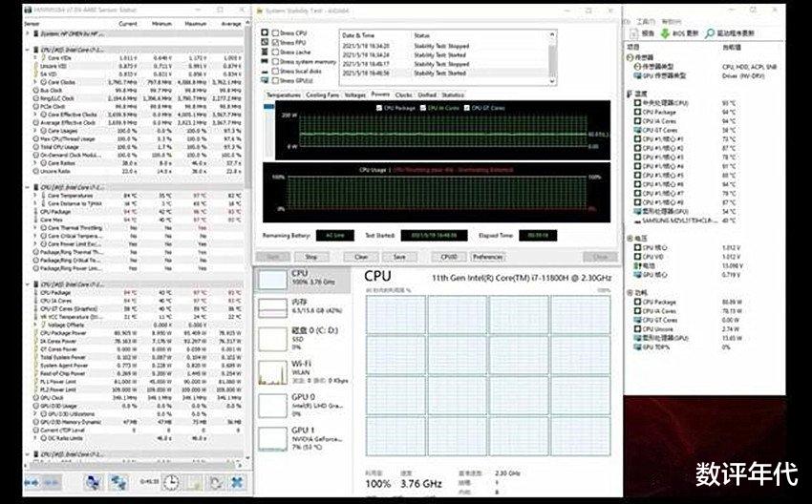Click AIDA64 report page icon
The image size is (812, 504).
(633, 33)
